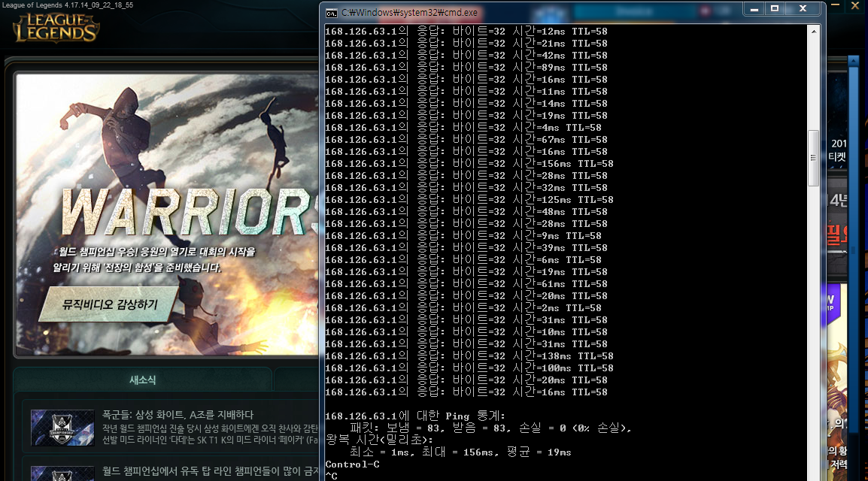The height and width of the screenshot is (481, 868).
Task: Click the cmd title text C:\Windows\system32\cmd.exe
Action: tap(410, 13)
